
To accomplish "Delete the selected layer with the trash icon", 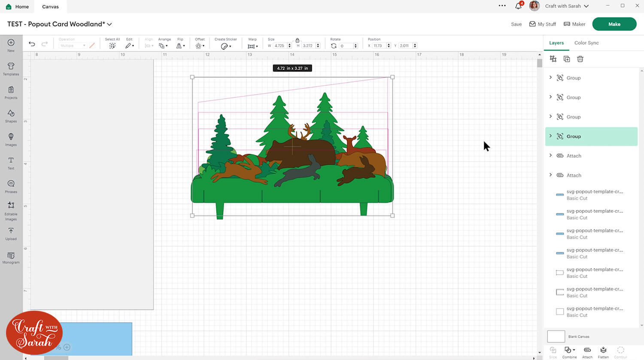I will 580,59.
